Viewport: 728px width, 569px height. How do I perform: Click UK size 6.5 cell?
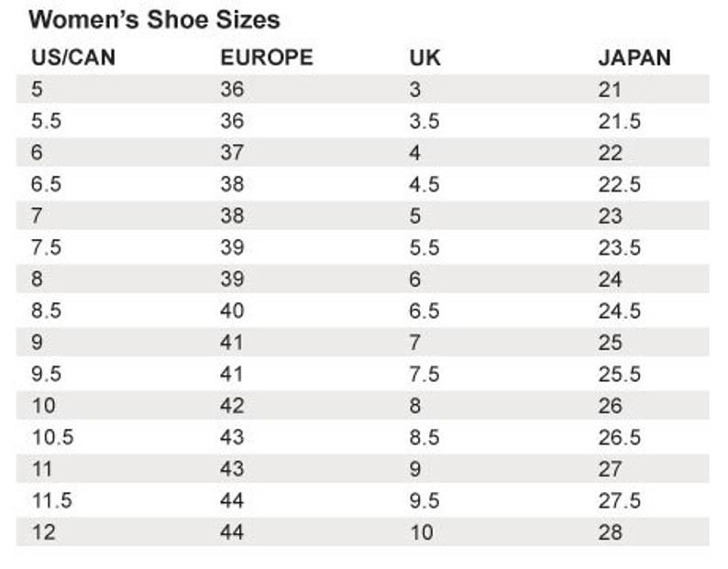425,311
